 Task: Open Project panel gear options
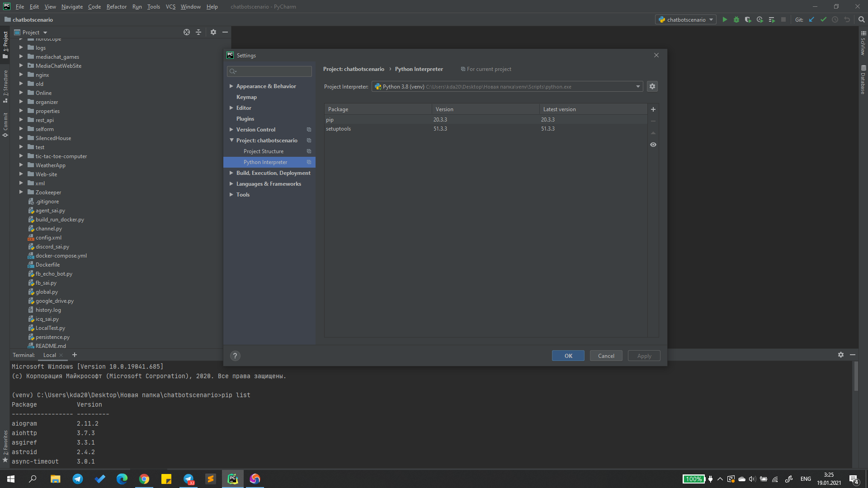coord(213,32)
